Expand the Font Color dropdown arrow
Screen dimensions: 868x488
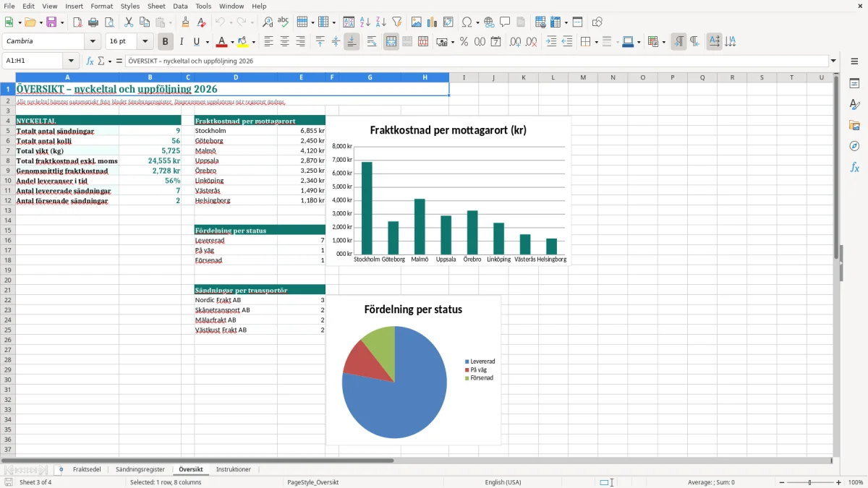click(233, 42)
